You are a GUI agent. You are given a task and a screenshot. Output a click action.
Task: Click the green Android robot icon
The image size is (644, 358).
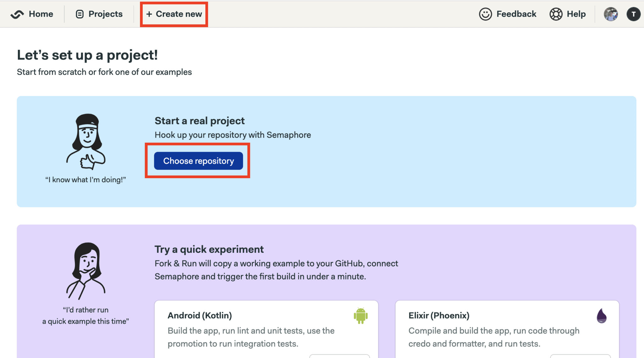coord(361,316)
